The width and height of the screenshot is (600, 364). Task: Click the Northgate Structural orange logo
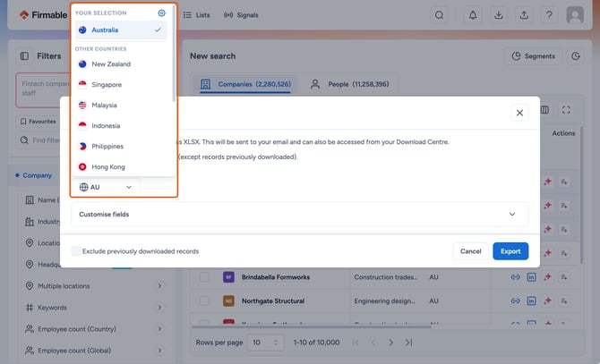click(x=228, y=301)
